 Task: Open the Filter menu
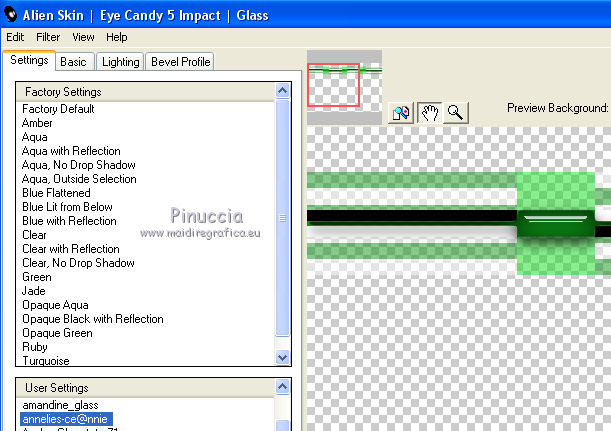48,37
